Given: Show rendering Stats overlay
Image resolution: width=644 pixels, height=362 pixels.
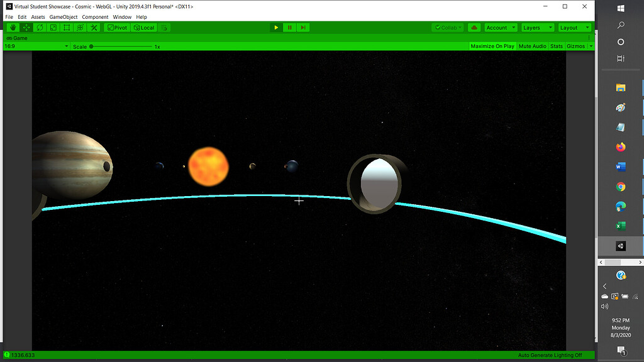Looking at the screenshot, I should [x=556, y=46].
